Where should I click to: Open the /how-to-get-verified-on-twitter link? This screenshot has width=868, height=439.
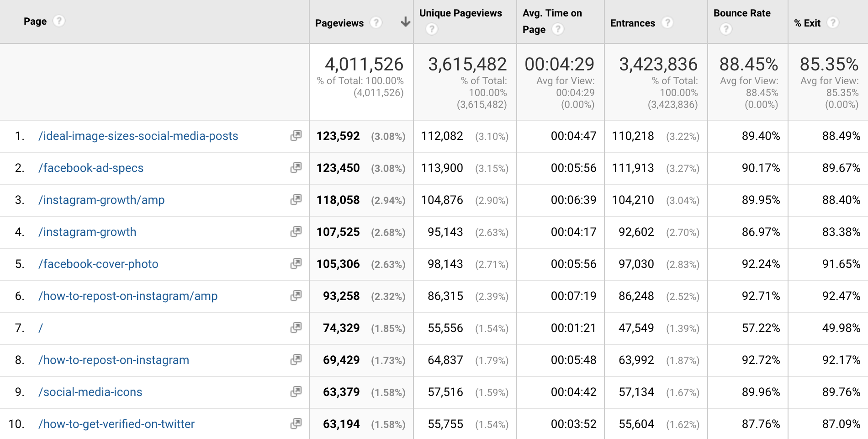point(116,424)
